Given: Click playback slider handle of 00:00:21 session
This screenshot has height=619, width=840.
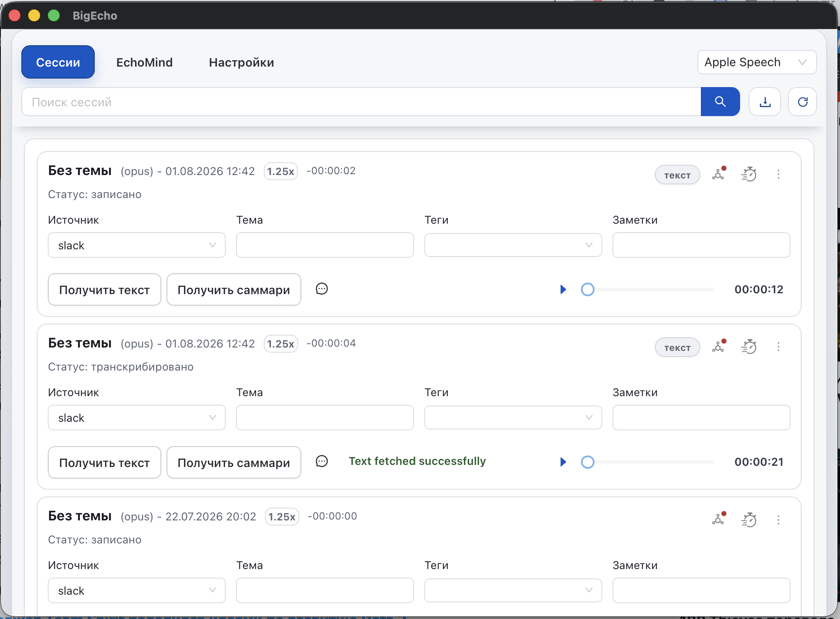Looking at the screenshot, I should point(588,462).
